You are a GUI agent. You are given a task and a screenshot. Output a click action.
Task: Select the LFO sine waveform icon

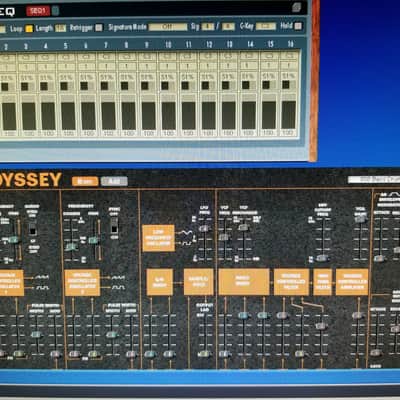coord(187,233)
